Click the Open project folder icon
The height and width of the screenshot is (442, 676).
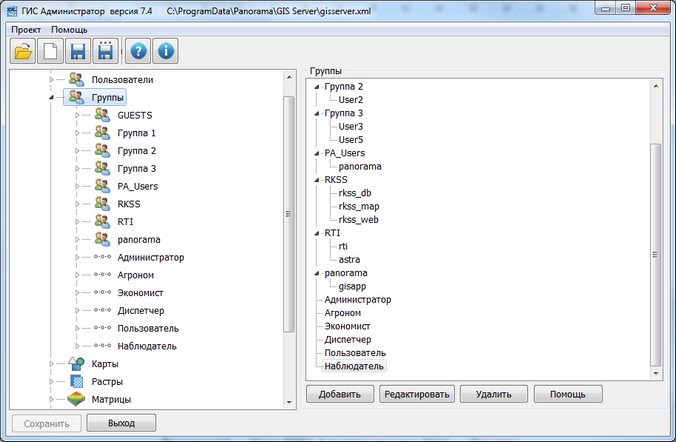click(23, 51)
